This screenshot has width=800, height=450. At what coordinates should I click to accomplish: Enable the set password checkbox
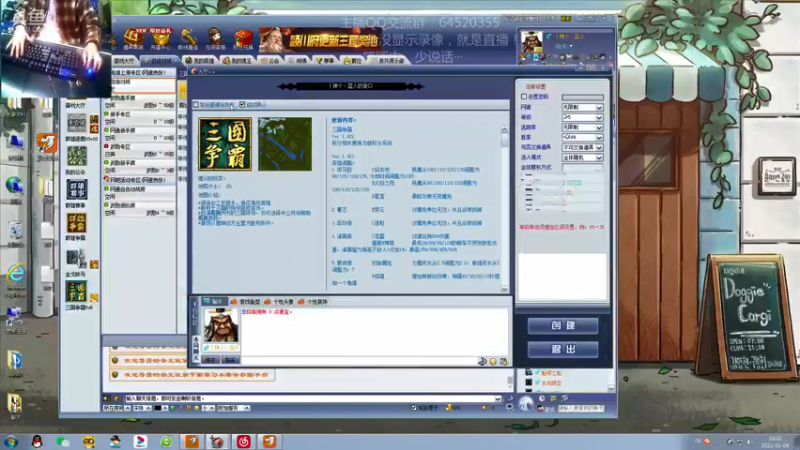(524, 96)
